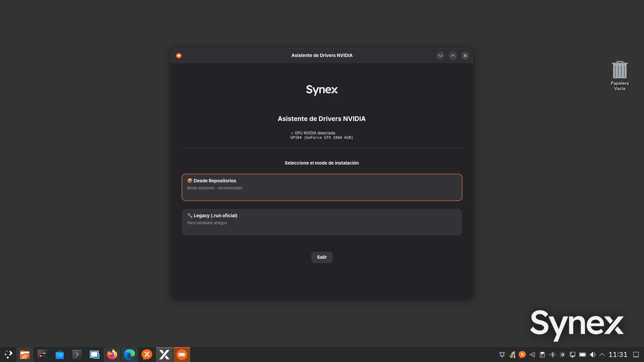644x362 pixels.
Task: Open the file manager from the taskbar
Action: [24, 354]
